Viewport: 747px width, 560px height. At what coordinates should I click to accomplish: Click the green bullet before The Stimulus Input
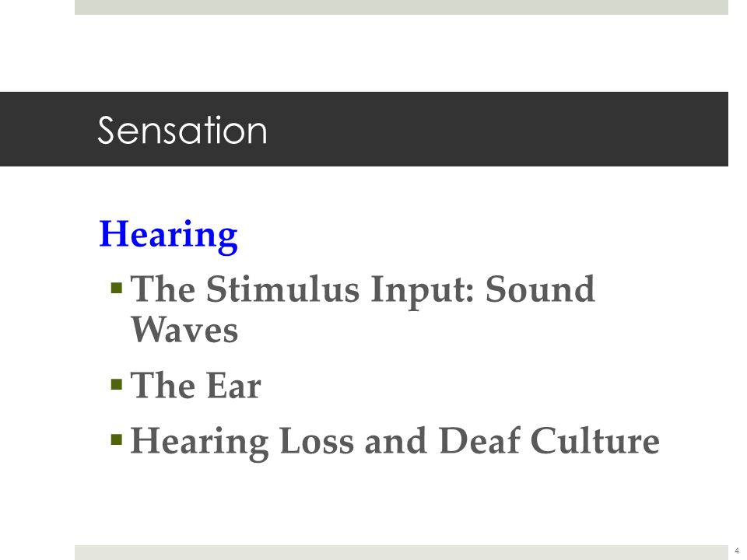coord(116,288)
